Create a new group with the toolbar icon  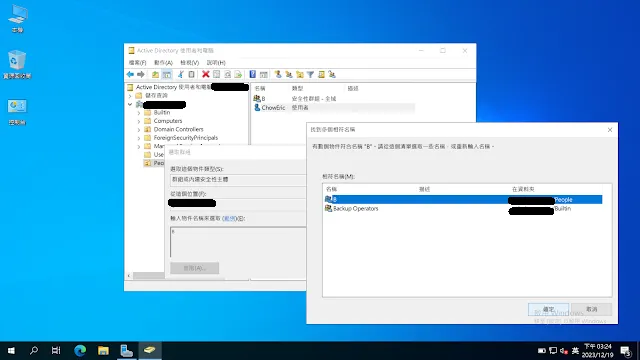point(289,74)
